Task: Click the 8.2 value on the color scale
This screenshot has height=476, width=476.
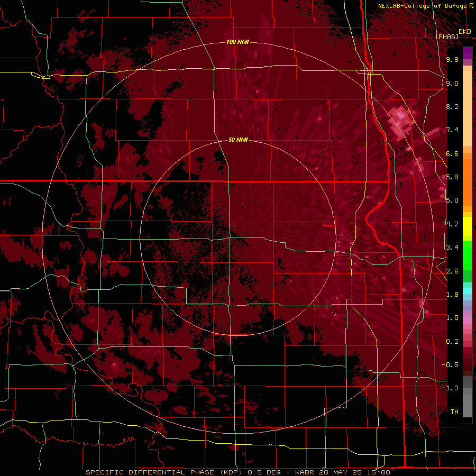Action: pyautogui.click(x=452, y=106)
